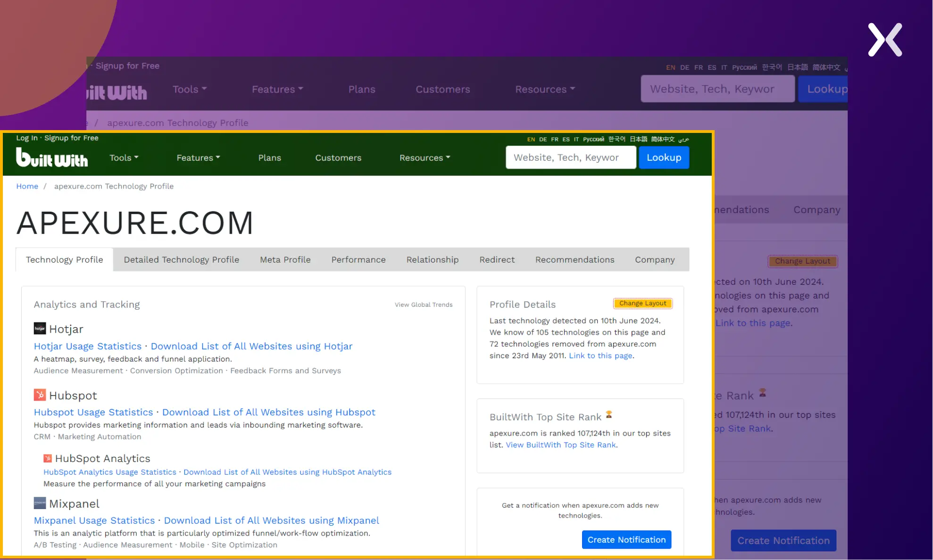Click the HubSpot Analytics logo icon
The image size is (933, 560).
(48, 458)
